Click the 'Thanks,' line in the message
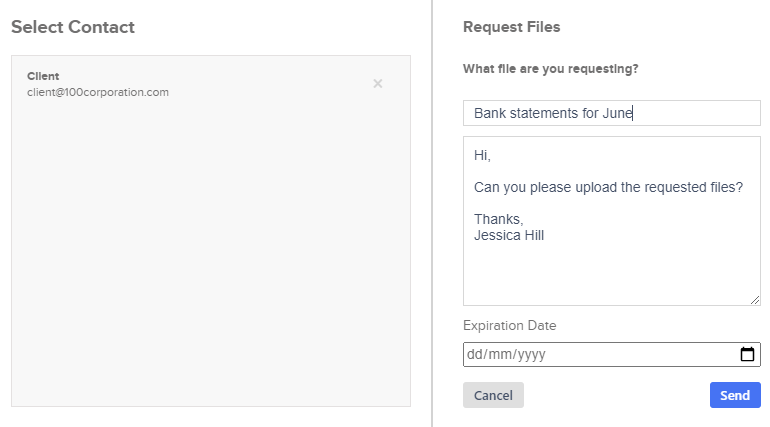770x427 pixels. click(x=499, y=219)
